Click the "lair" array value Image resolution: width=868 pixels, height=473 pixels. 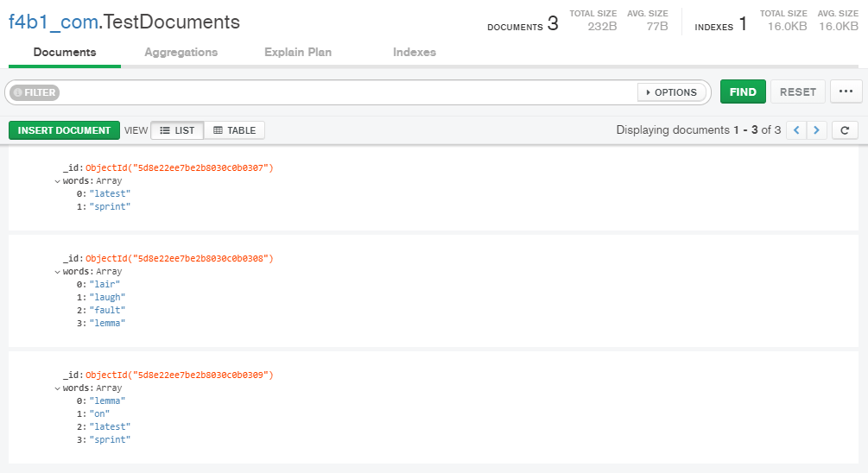105,284
